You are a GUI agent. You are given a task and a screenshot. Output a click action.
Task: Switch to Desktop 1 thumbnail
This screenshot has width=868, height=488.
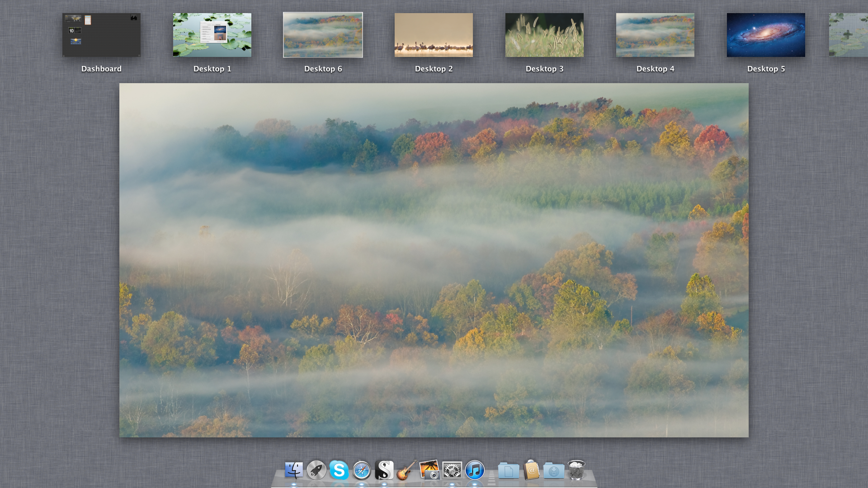212,35
